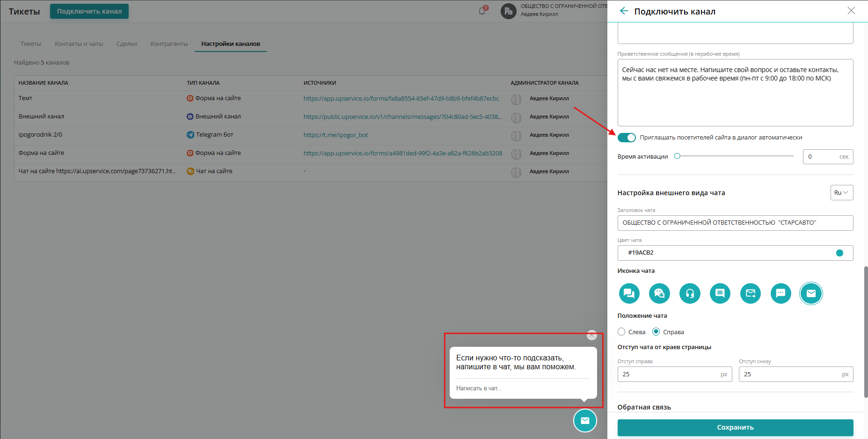Click the Подключить канал button
The width and height of the screenshot is (868, 439).
[x=89, y=11]
